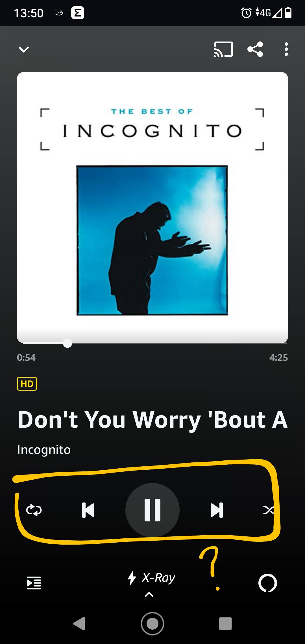Click the Incognito artist name

pos(44,449)
